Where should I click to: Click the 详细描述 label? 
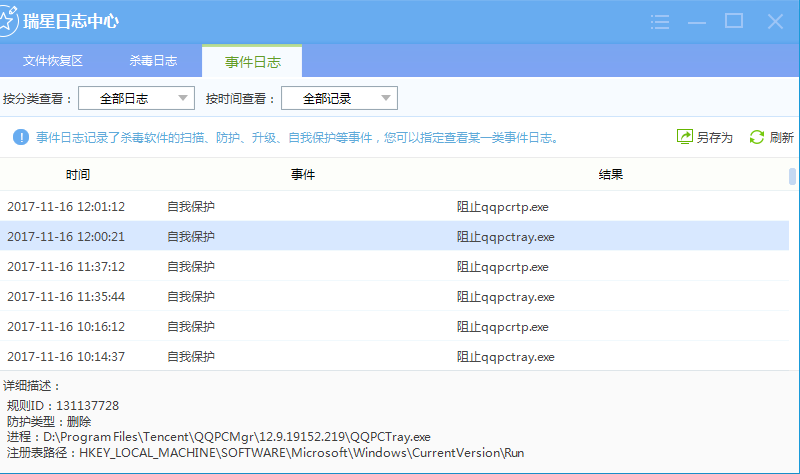[32, 386]
